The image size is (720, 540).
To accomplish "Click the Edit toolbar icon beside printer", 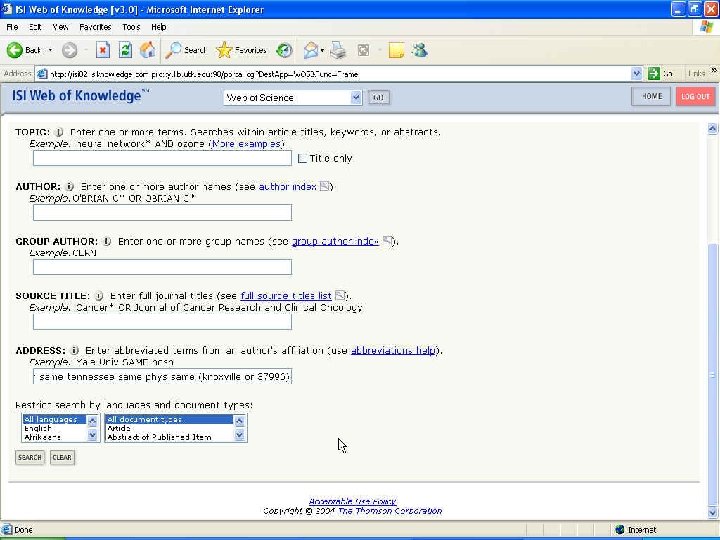I will point(363,50).
